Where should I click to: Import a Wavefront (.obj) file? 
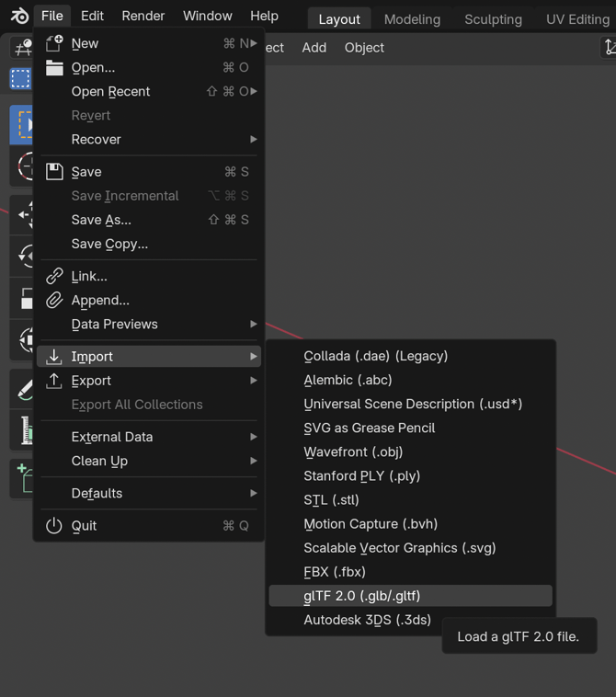[411, 452]
